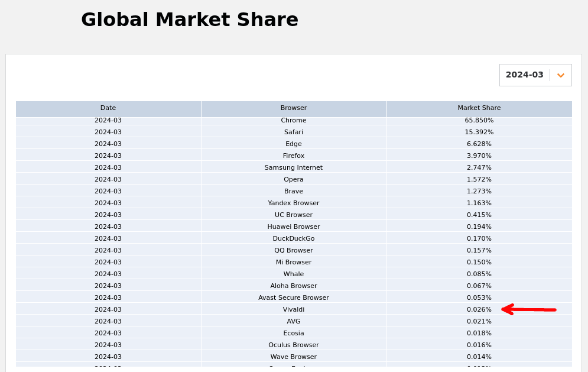Click the Mi Browser cell
Image resolution: width=588 pixels, height=372 pixels.
pyautogui.click(x=294, y=263)
